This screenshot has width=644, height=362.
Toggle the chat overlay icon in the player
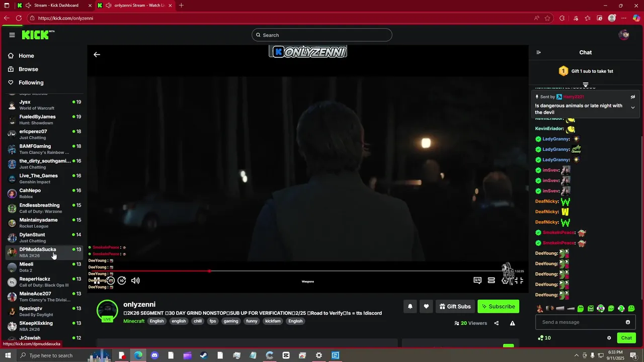point(477,281)
